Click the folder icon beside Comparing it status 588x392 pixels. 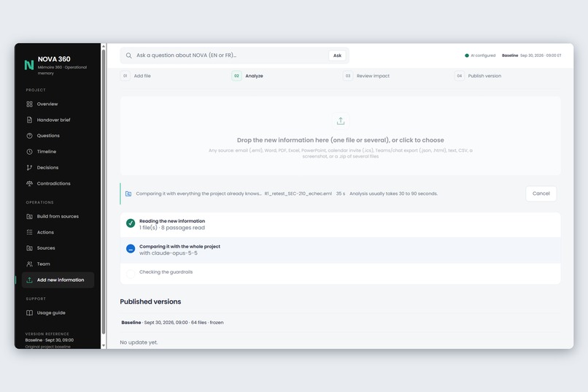pos(128,193)
